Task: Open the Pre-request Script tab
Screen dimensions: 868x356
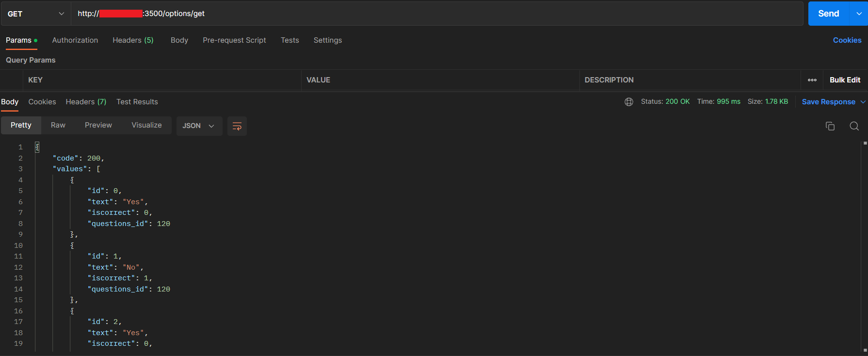Action: click(x=234, y=40)
